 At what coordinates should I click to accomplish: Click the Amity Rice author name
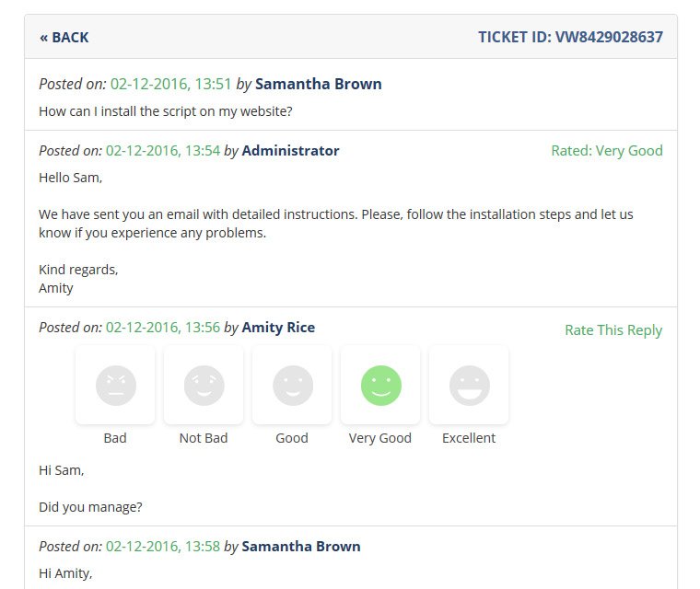(278, 328)
